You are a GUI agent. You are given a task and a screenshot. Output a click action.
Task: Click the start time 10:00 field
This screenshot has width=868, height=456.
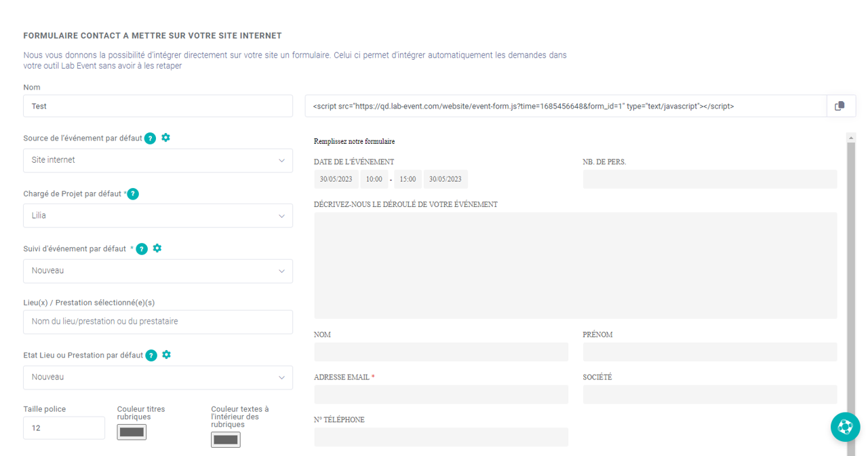(374, 179)
